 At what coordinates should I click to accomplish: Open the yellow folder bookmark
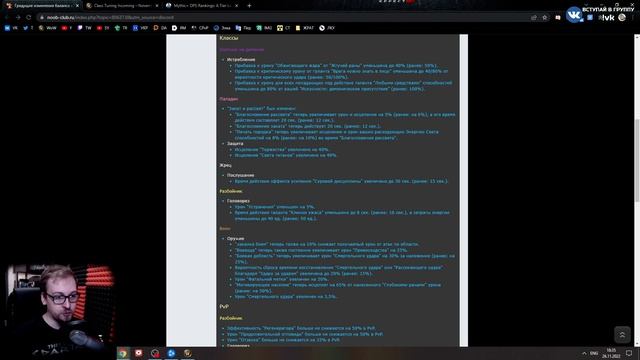304,28
